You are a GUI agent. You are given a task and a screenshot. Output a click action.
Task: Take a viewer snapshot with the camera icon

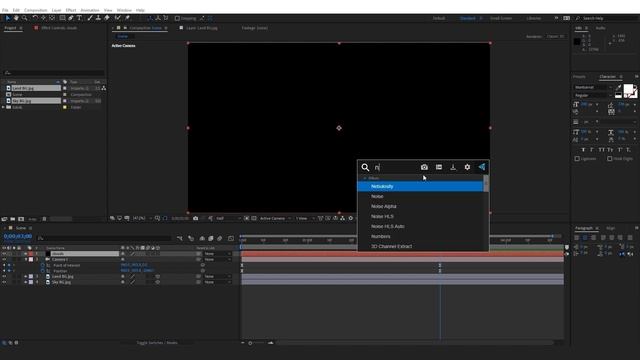click(x=196, y=218)
